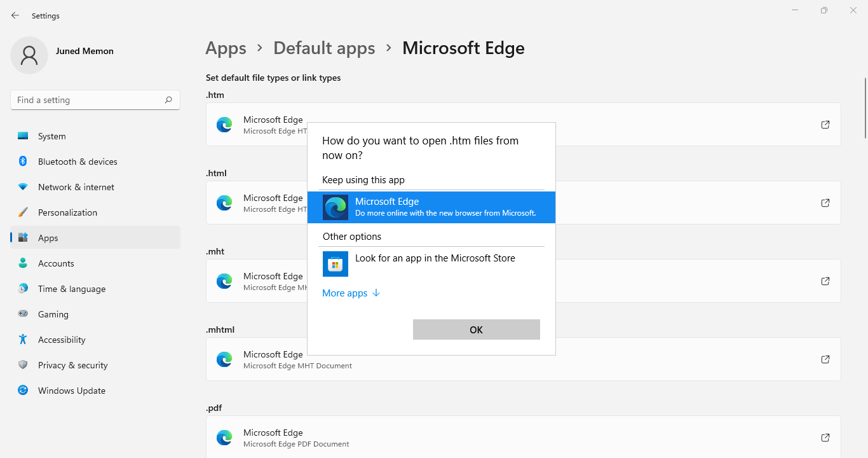Open external link icon for .pdf row
Image resolution: width=868 pixels, height=458 pixels.
(x=825, y=438)
